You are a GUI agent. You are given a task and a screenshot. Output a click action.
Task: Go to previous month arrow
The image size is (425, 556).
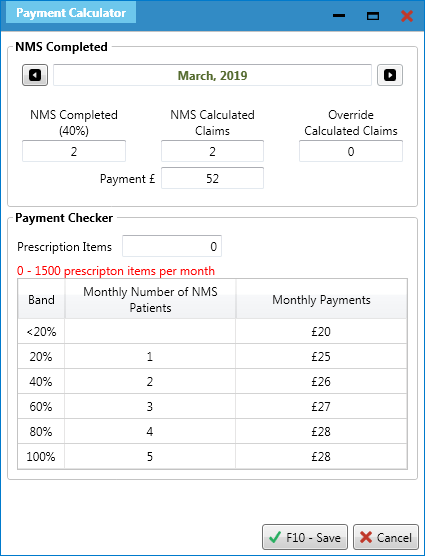coord(35,75)
